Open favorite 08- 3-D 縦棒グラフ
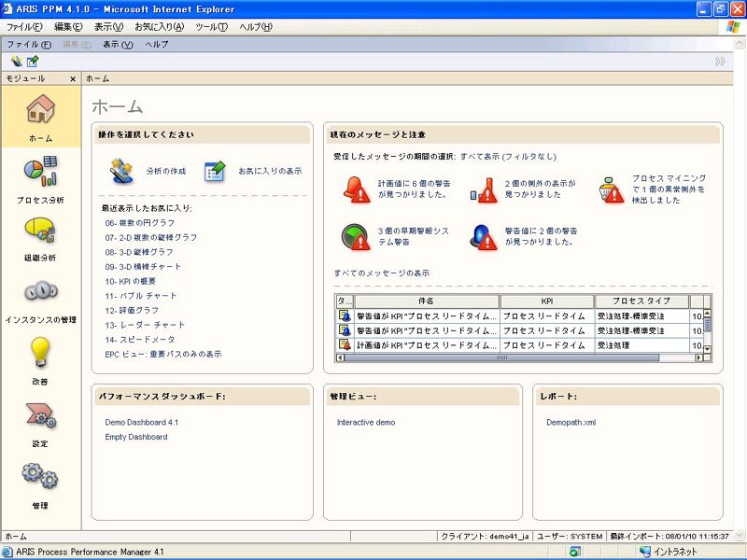The image size is (747, 560). 138,252
